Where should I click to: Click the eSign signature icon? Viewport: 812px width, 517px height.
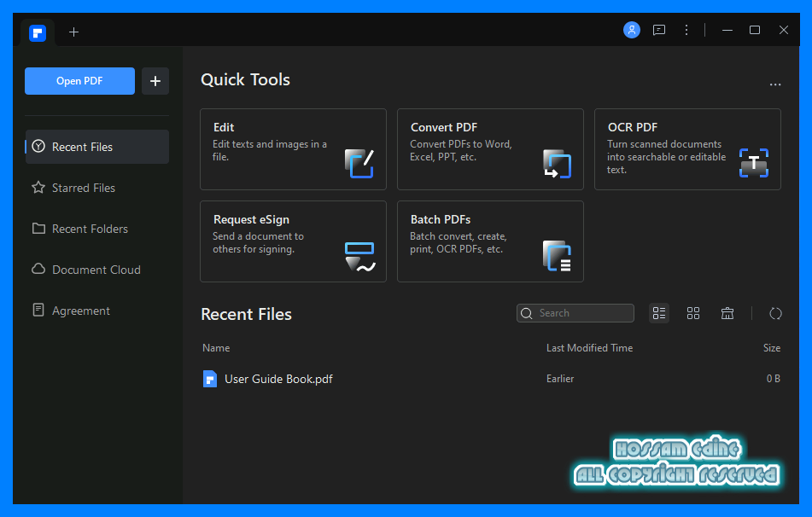(x=359, y=257)
